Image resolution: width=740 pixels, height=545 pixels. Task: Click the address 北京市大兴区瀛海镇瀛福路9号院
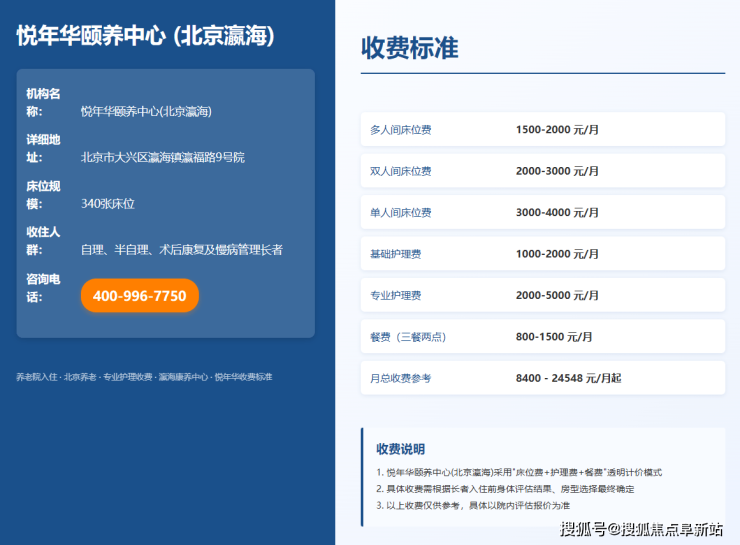[x=163, y=157]
